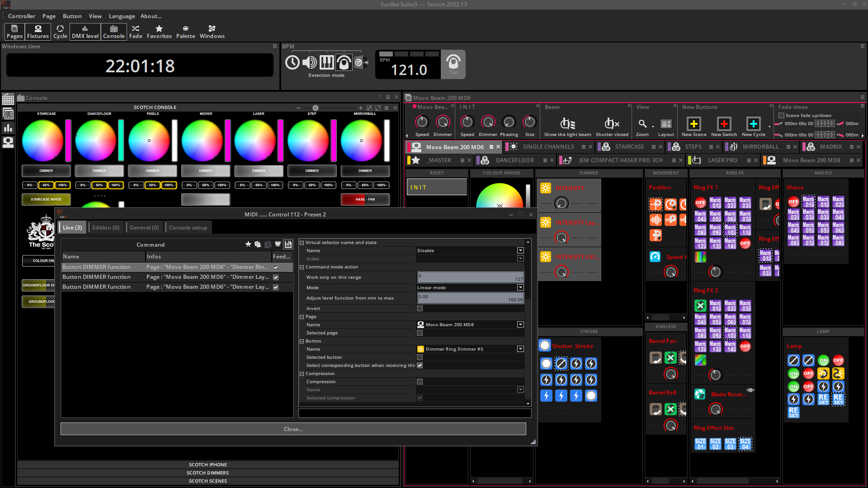Select the LASER PRO page tab

[722, 160]
